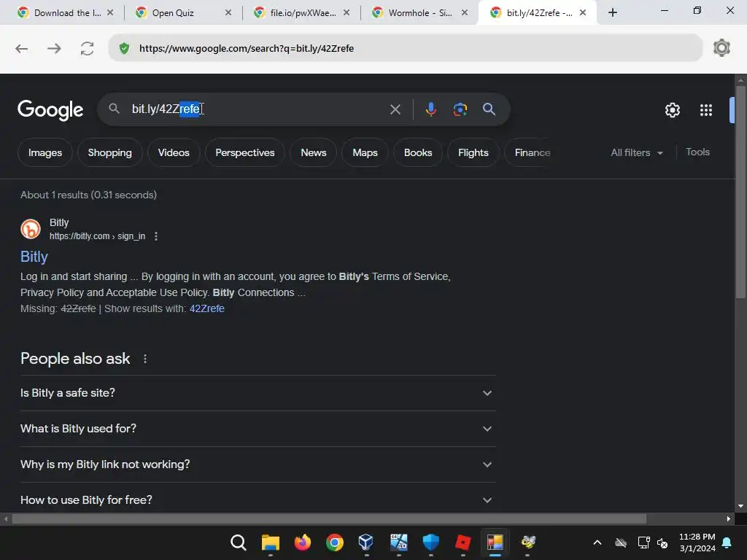Open the Windows Defender shield in taskbar
The height and width of the screenshot is (560, 747).
click(430, 542)
